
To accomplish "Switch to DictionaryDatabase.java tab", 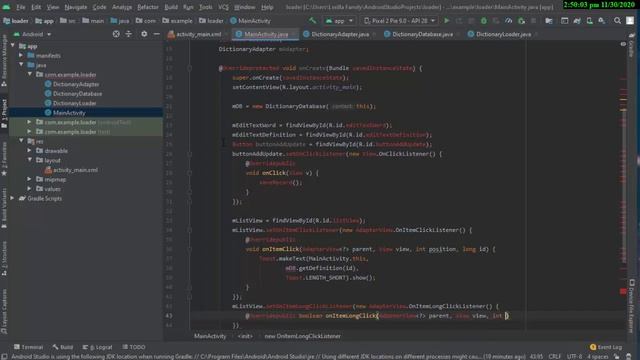I will (419, 34).
